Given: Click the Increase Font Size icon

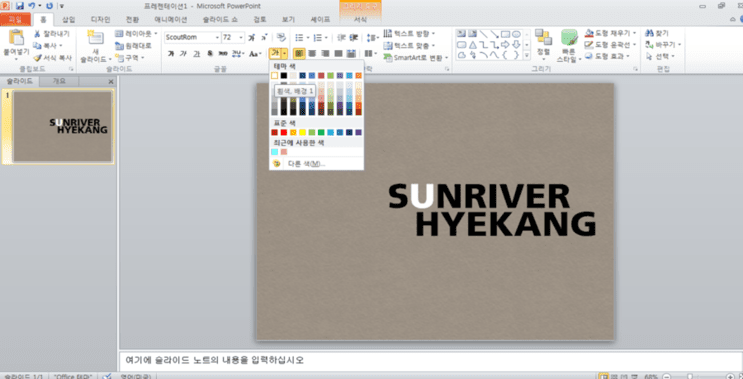Looking at the screenshot, I should [x=252, y=37].
